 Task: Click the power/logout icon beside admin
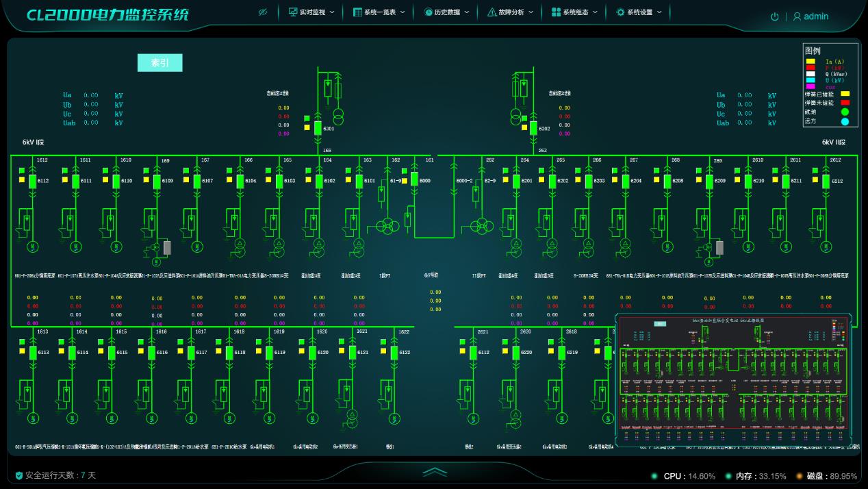click(x=774, y=16)
